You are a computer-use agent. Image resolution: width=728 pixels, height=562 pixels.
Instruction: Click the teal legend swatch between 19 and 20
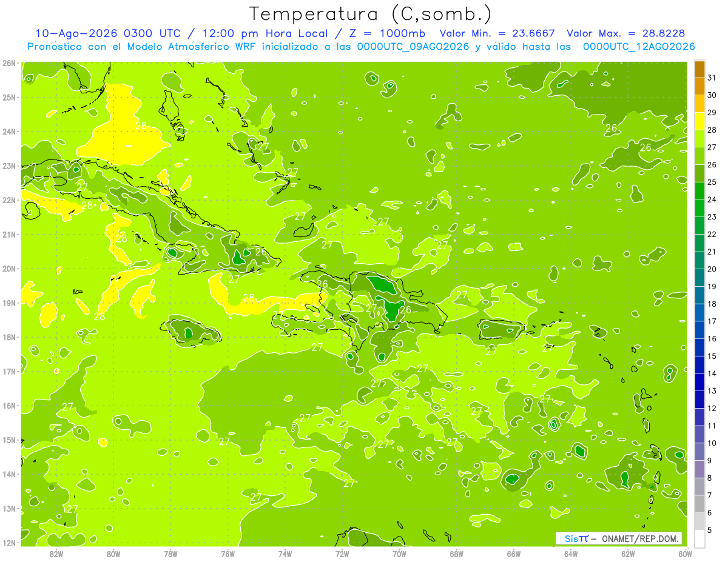click(x=699, y=278)
